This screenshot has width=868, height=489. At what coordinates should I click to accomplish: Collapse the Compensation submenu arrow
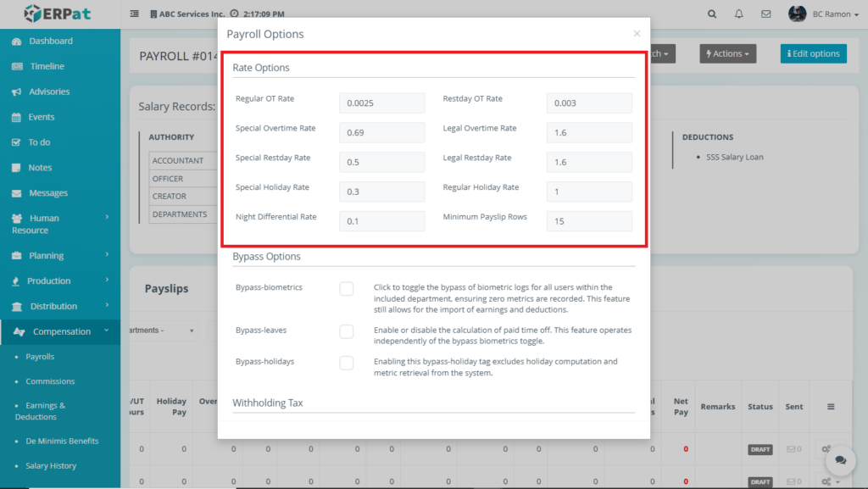coord(107,331)
